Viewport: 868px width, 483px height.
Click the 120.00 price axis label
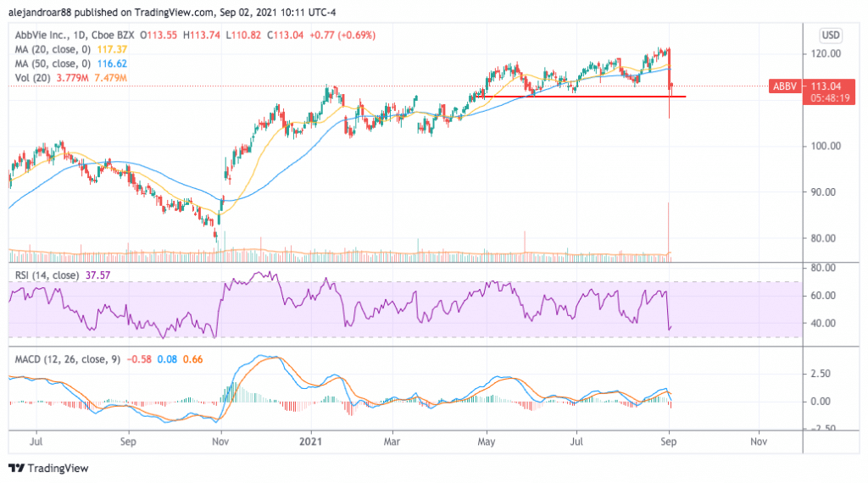(826, 53)
